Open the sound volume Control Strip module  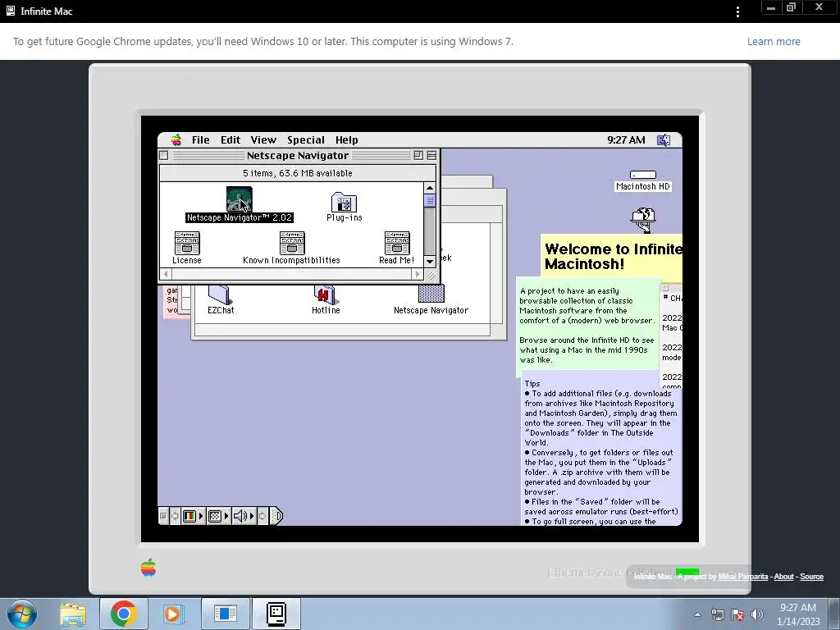pyautogui.click(x=244, y=516)
